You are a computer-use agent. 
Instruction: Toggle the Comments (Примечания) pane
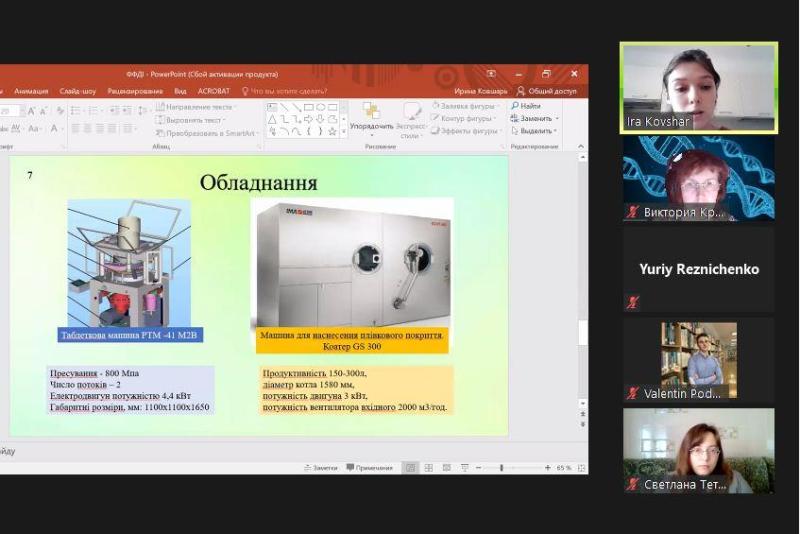pyautogui.click(x=369, y=468)
